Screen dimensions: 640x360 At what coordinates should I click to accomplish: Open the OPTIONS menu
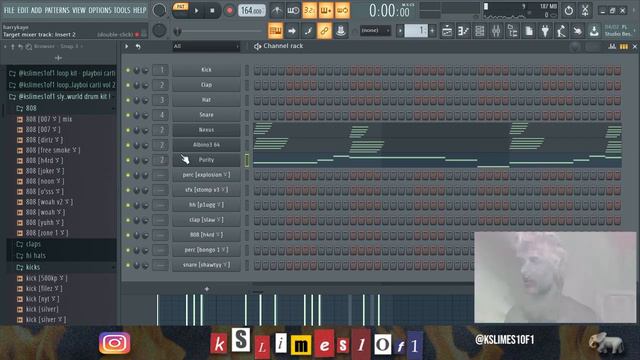pyautogui.click(x=100, y=10)
